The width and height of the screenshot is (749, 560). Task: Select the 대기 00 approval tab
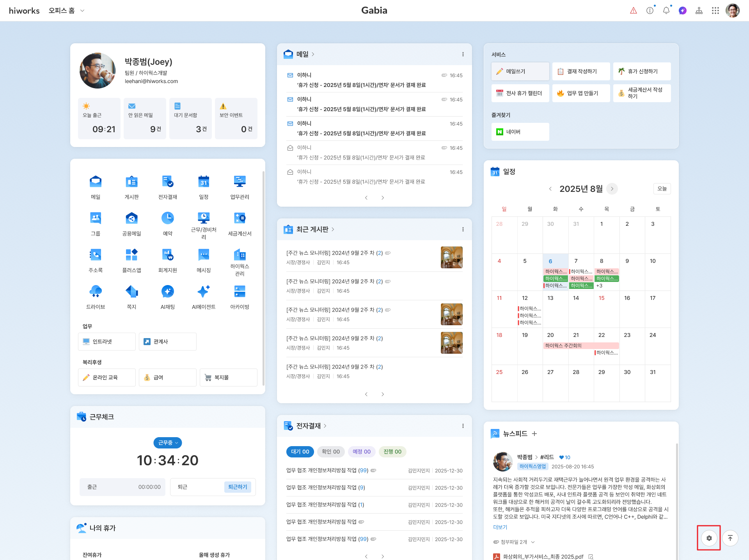tap(300, 452)
